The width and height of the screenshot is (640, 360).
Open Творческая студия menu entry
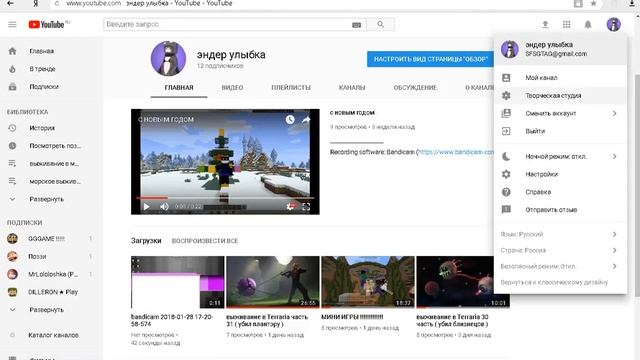point(559,96)
